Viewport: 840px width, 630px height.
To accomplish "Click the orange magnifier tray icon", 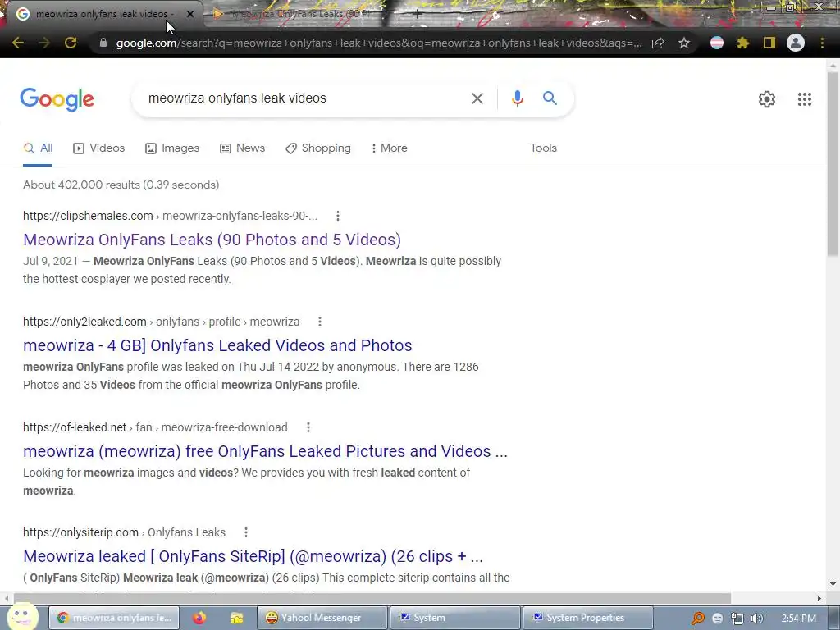I will [x=697, y=619].
